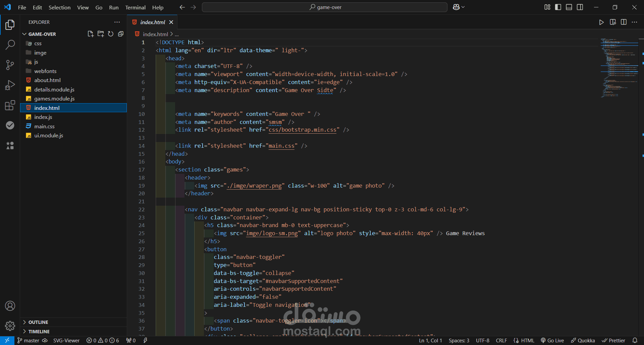Create a new file in GAME-OVER
Image resolution: width=644 pixels, height=345 pixels.
tap(91, 34)
